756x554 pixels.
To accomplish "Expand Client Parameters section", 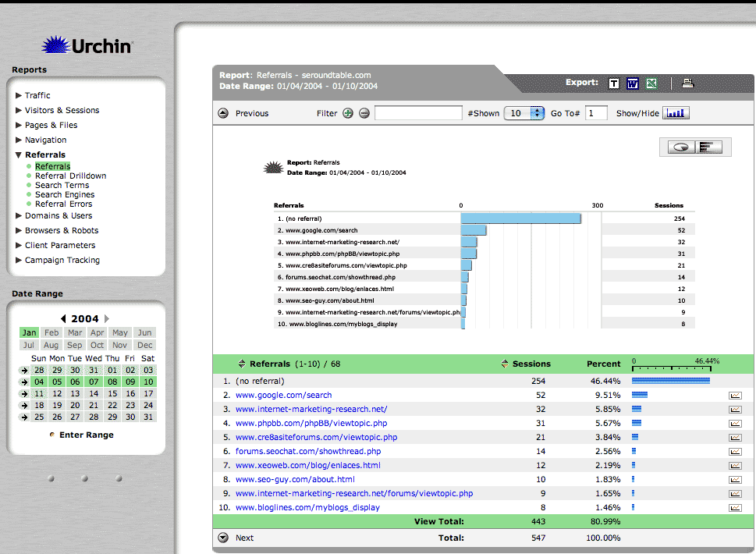I will click(19, 245).
